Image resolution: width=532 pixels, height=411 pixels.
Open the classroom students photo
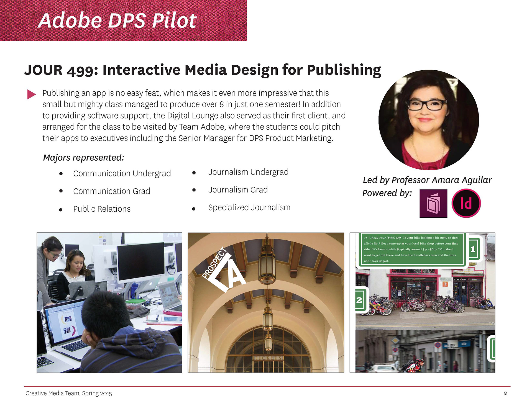(109, 302)
